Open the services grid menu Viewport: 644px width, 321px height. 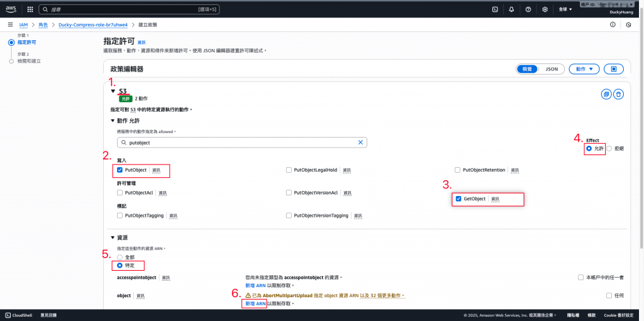pyautogui.click(x=30, y=9)
